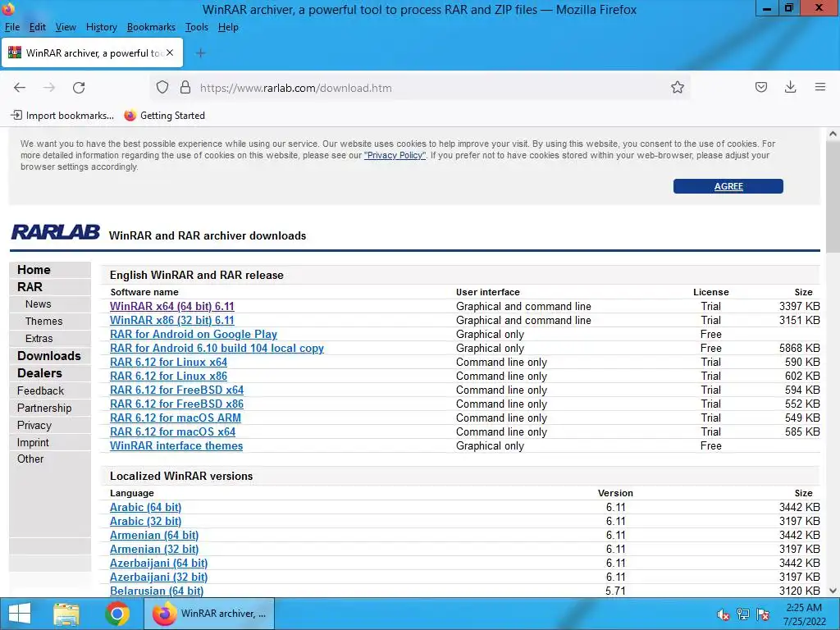Image resolution: width=840 pixels, height=630 pixels.
Task: Open the Save to Pocket icon
Action: click(x=760, y=87)
